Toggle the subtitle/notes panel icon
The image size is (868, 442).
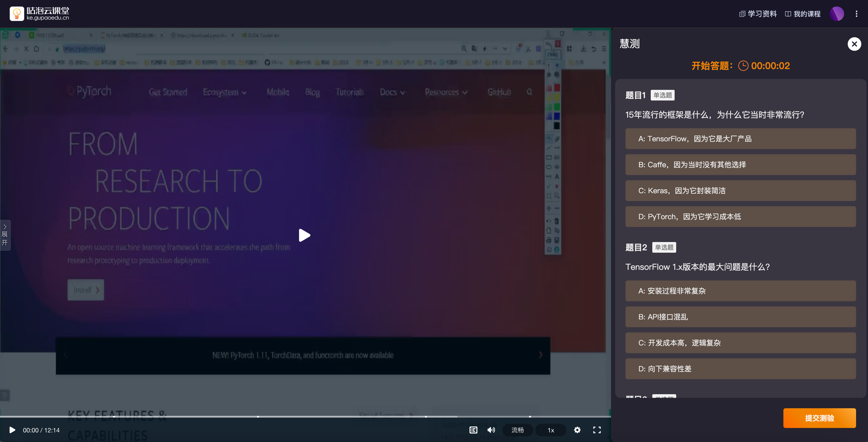tap(473, 430)
